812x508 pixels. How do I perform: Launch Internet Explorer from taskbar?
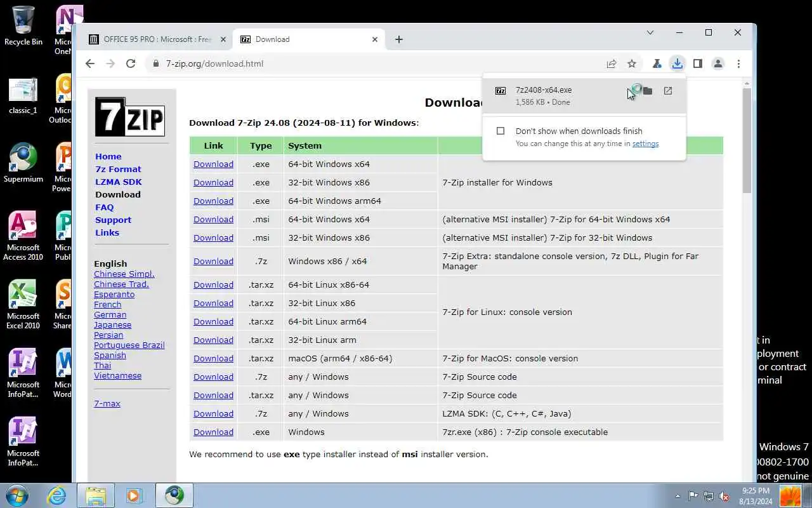click(x=57, y=495)
